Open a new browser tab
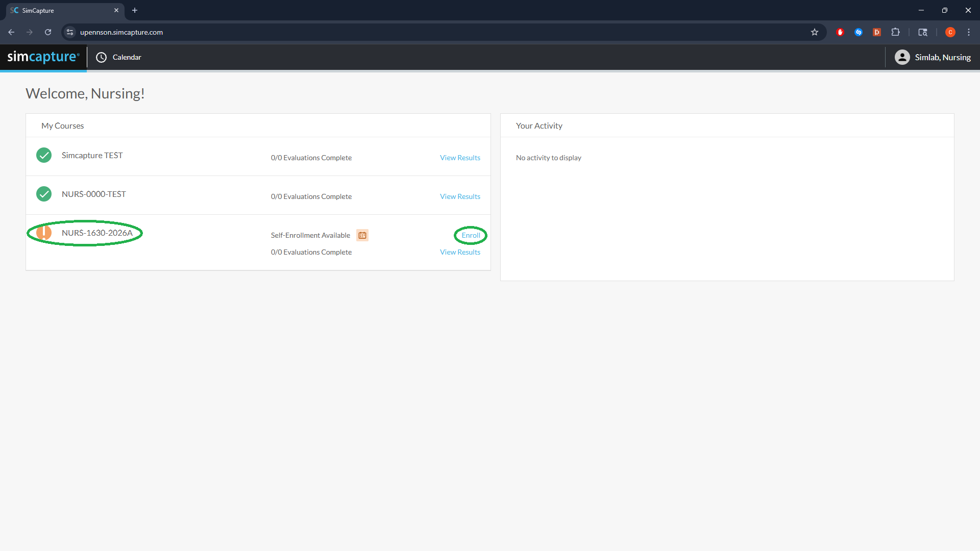 point(135,10)
